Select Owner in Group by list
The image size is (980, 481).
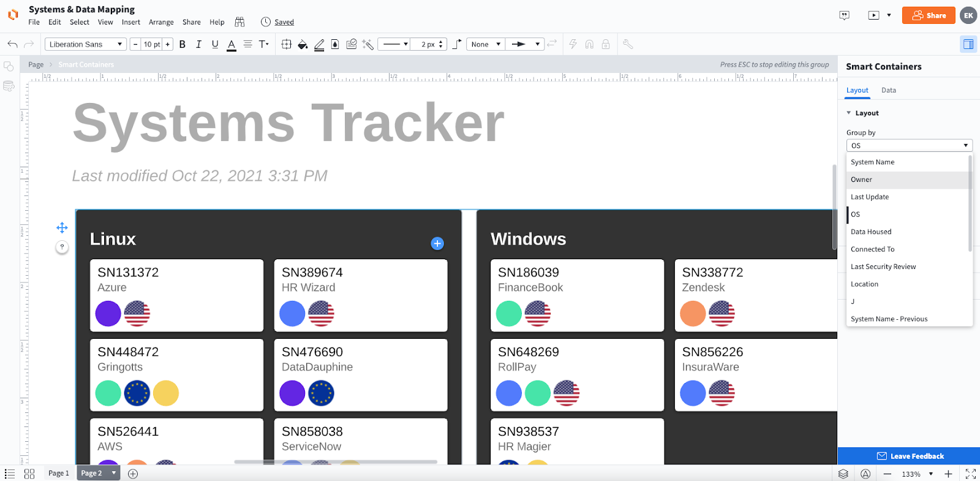[907, 180]
